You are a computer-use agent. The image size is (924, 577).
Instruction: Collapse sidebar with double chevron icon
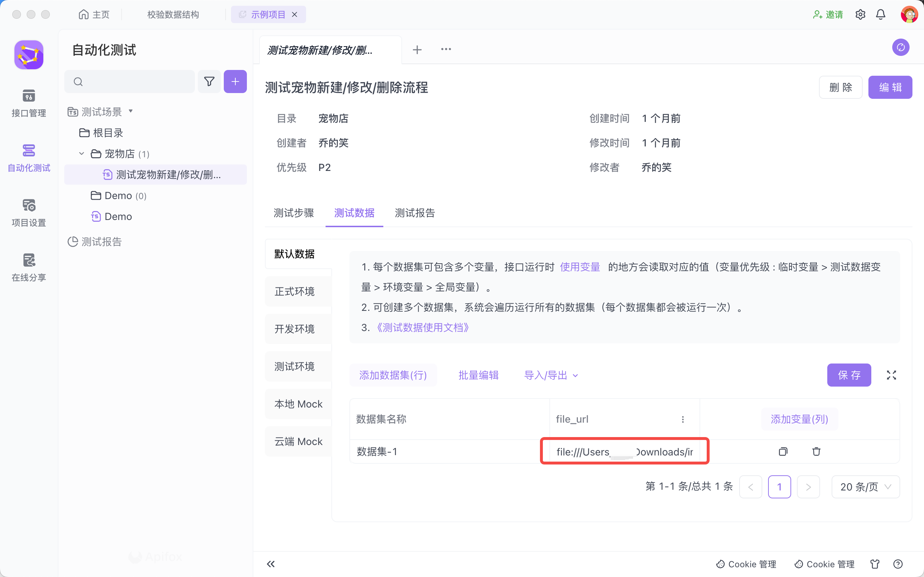271,564
